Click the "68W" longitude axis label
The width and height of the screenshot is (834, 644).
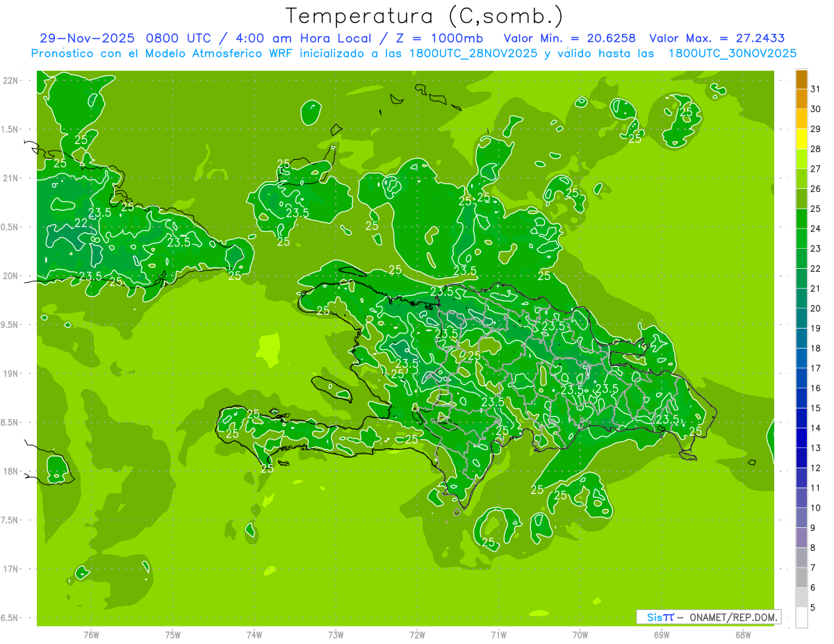click(x=742, y=635)
